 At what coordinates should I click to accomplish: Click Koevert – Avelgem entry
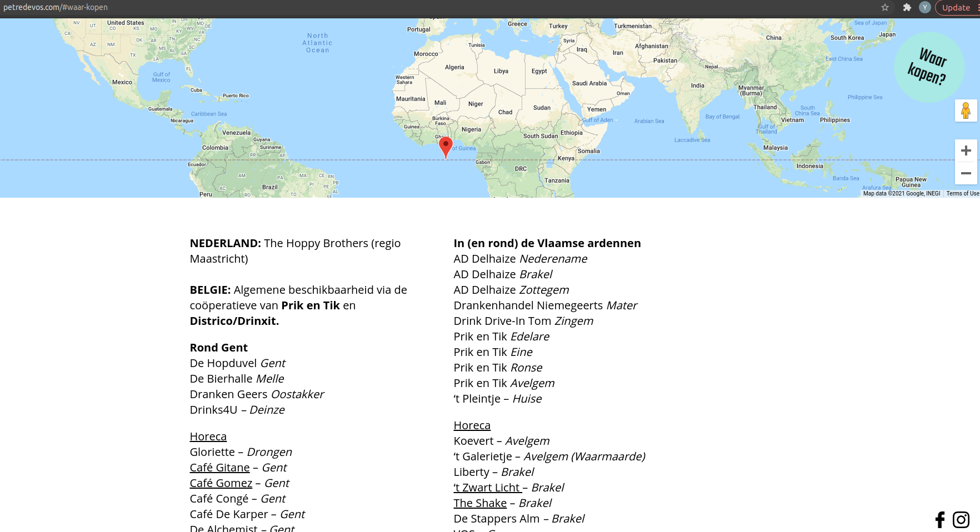click(502, 441)
